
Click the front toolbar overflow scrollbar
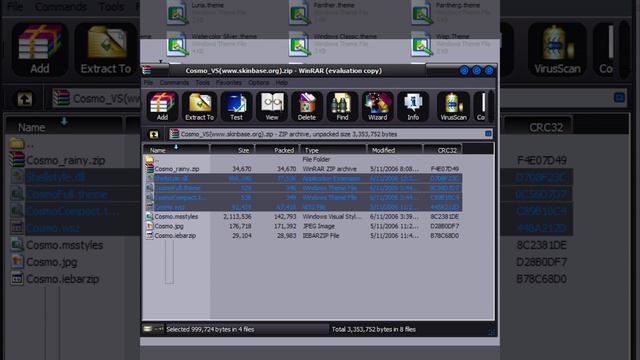tap(491, 107)
